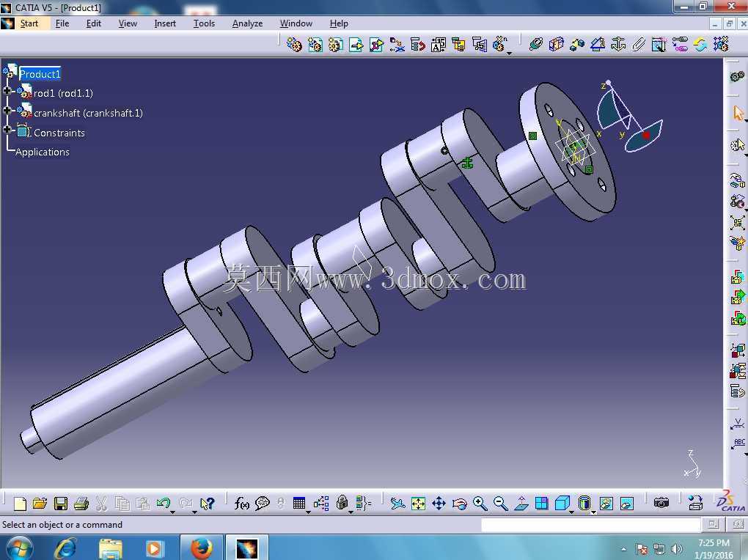The image size is (748, 560).
Task: Select Product1 in the specification tree
Action: 40,74
